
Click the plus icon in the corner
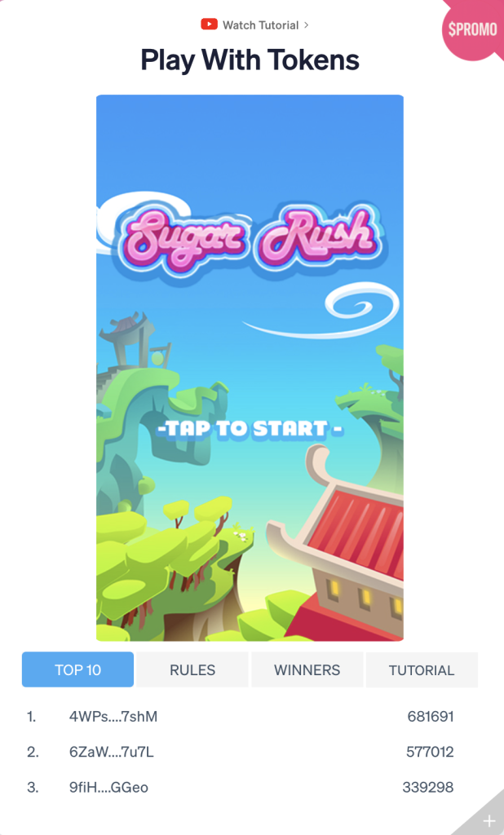(x=489, y=821)
